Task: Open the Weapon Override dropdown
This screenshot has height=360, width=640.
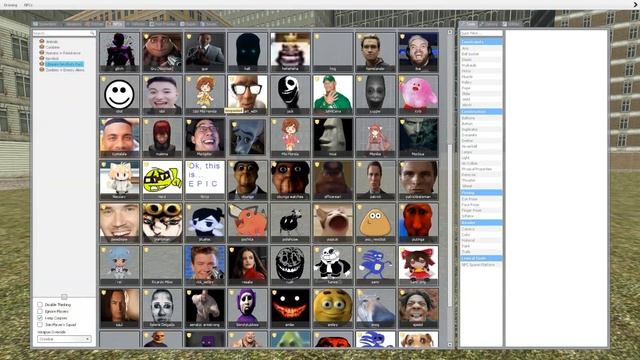Action: 64,339
